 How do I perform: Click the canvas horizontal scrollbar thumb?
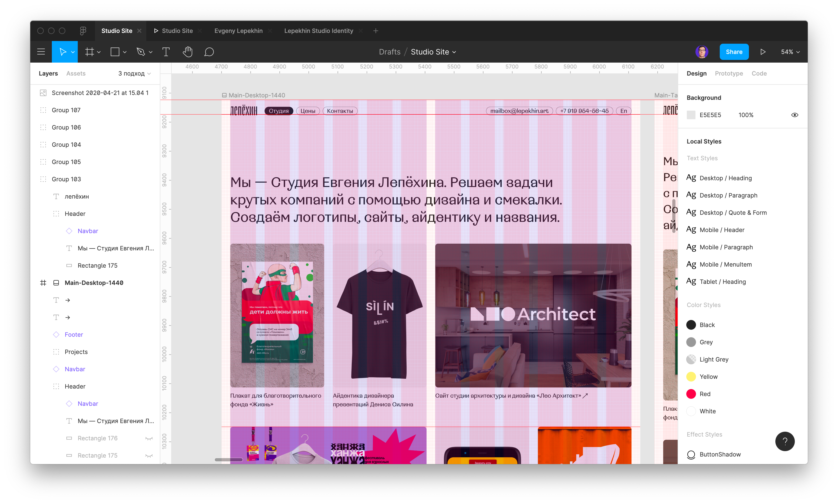click(228, 459)
